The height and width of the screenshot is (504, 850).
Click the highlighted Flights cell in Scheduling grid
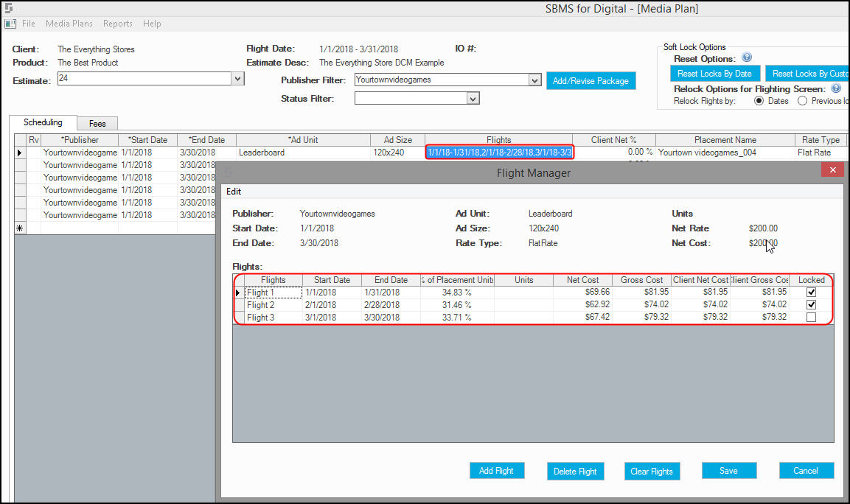tap(499, 153)
